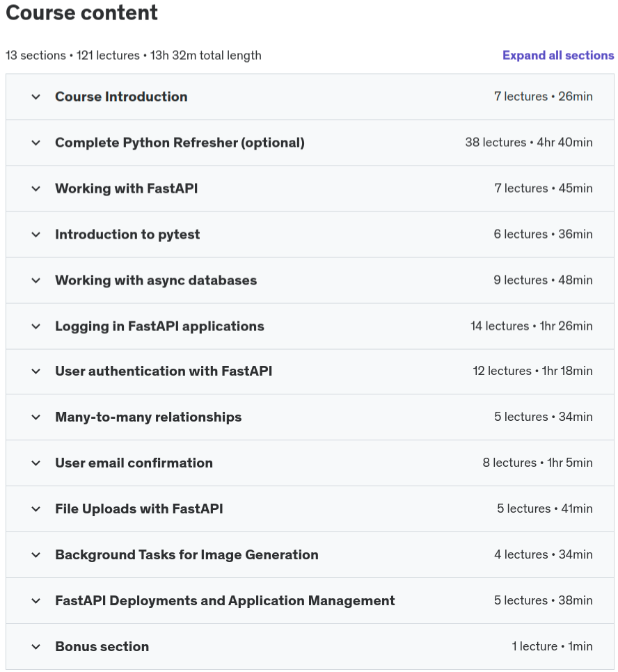This screenshot has height=672, width=618.
Task: Expand the Bonus section chevron
Action: coord(36,647)
